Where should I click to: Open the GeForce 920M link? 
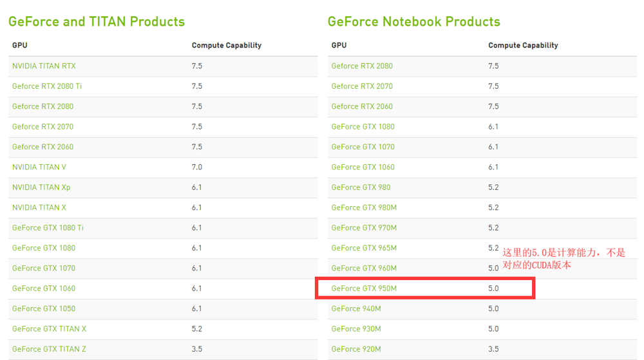click(x=356, y=349)
